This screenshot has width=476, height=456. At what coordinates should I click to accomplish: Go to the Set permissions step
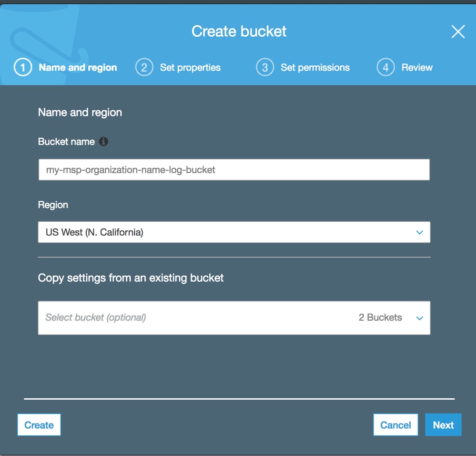315,67
